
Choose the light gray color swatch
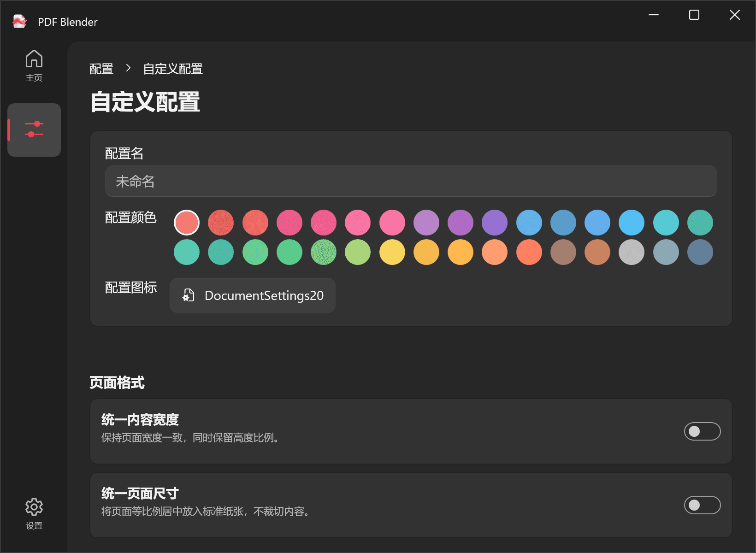coord(632,252)
